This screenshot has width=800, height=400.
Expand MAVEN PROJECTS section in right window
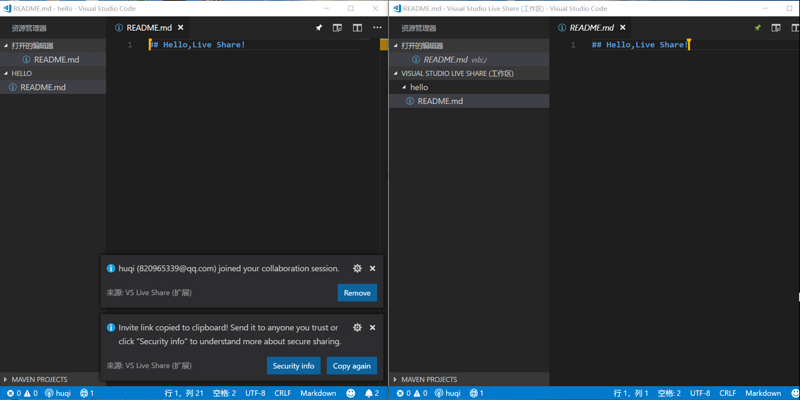pos(469,379)
